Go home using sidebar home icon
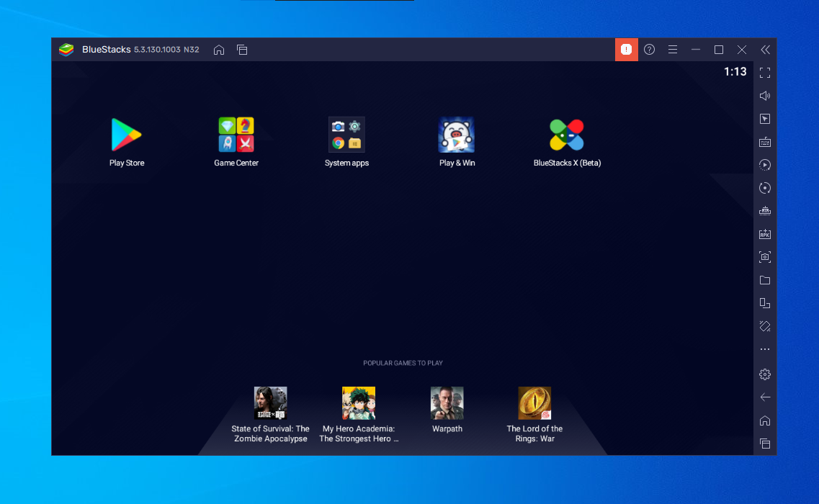Screen dimensions: 819x504 pyautogui.click(x=765, y=420)
